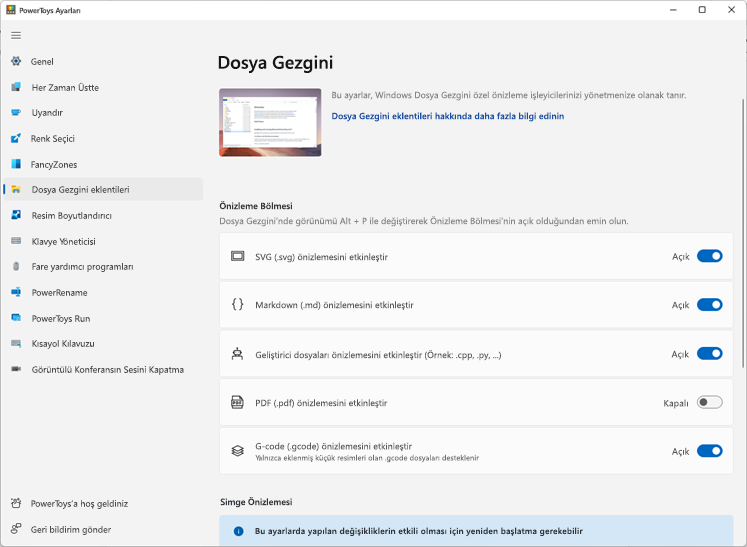
Task: Click the File Explorer preview thumbnail image
Action: click(270, 122)
